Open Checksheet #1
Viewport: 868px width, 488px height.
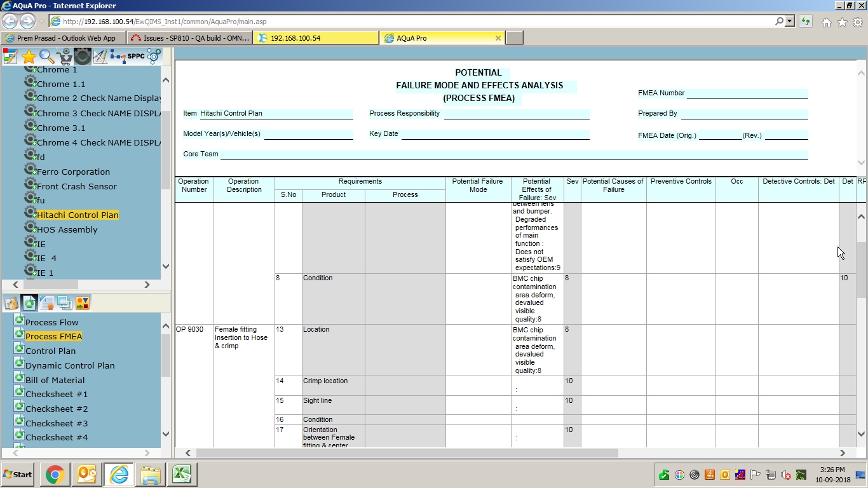(x=57, y=394)
